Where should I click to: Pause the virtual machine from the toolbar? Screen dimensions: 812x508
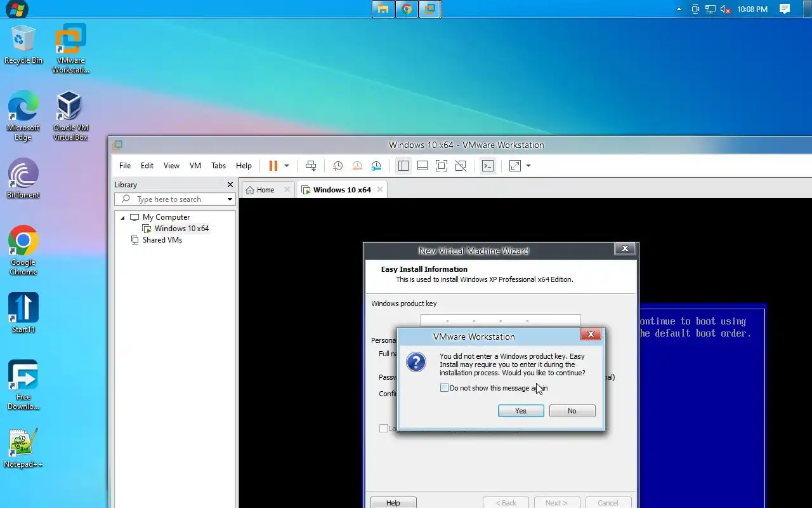pos(273,166)
